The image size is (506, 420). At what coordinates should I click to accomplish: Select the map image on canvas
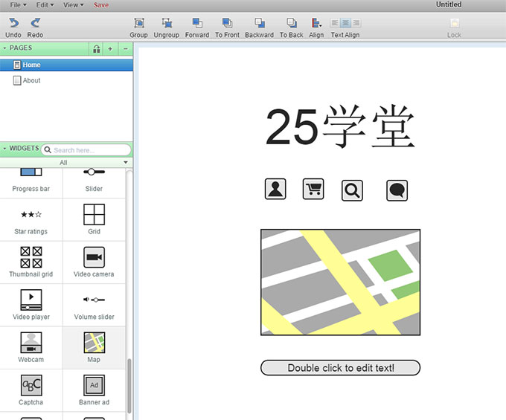(x=341, y=282)
